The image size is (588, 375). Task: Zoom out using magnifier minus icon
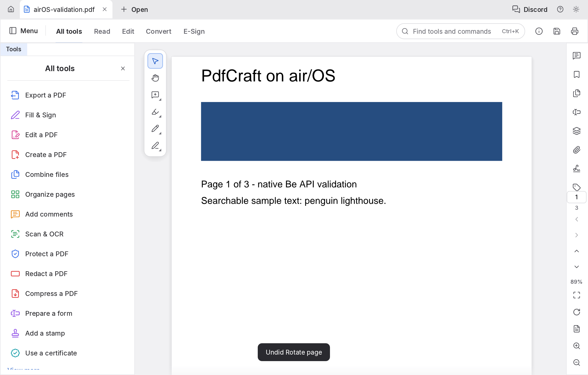[x=576, y=363]
